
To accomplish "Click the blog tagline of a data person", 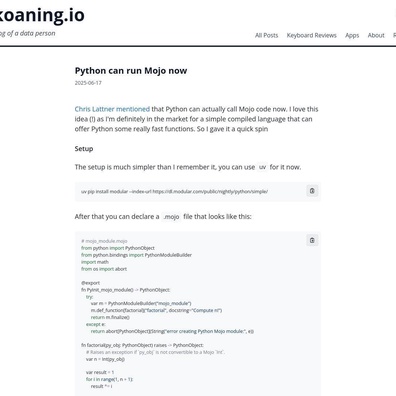I will click(28, 33).
